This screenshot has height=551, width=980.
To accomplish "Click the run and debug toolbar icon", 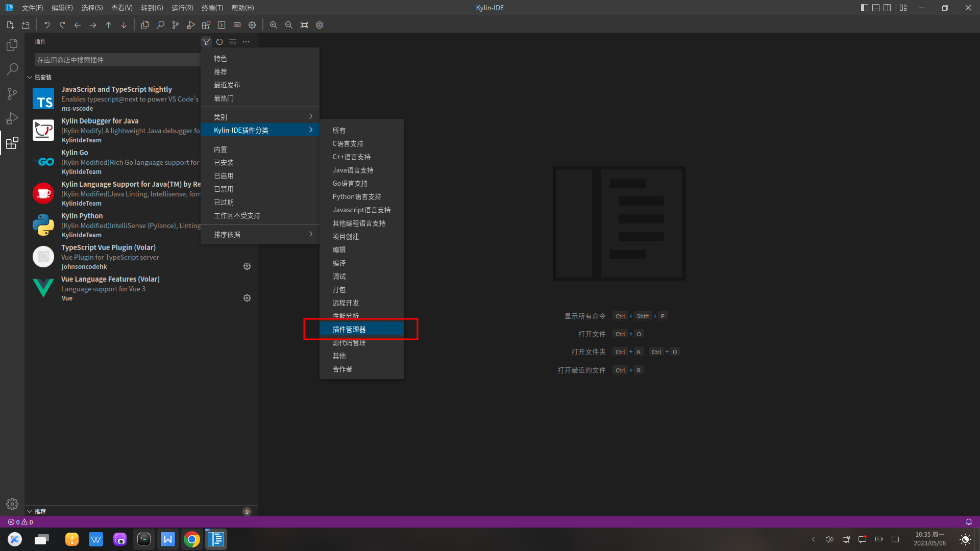I will point(191,25).
